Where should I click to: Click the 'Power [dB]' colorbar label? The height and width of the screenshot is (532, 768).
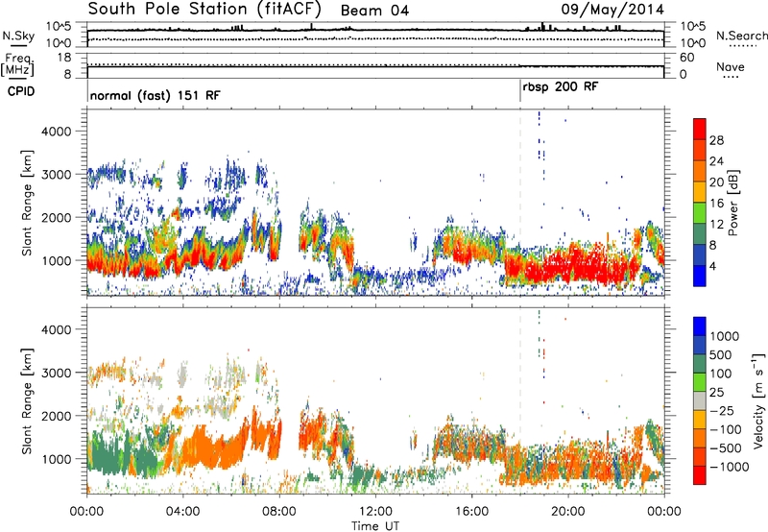click(x=732, y=203)
